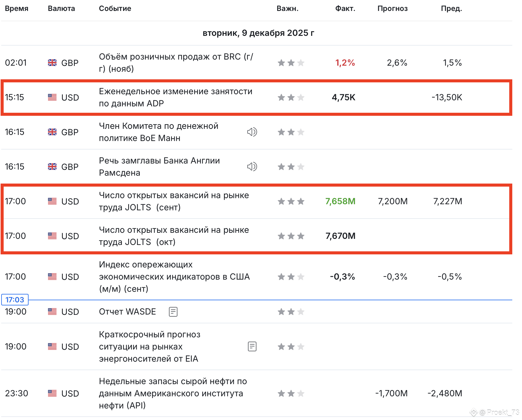The width and height of the screenshot is (522, 420).
Task: Click the importance stars for the WASDE report
Action: click(291, 312)
